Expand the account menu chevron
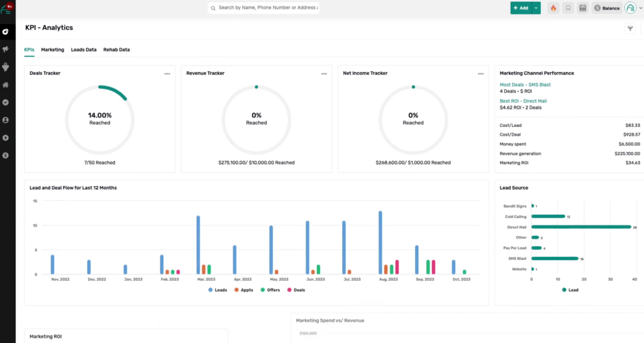 [x=640, y=8]
